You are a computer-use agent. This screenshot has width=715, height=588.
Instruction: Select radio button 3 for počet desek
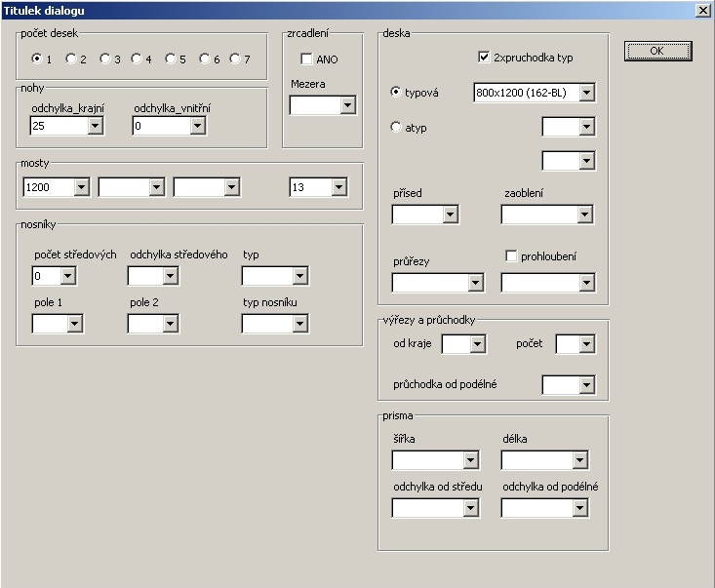104,59
